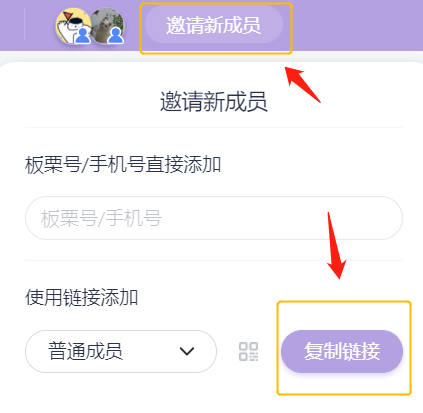
Task: Click the red flag on cartoon avatar
Action: [x=68, y=16]
